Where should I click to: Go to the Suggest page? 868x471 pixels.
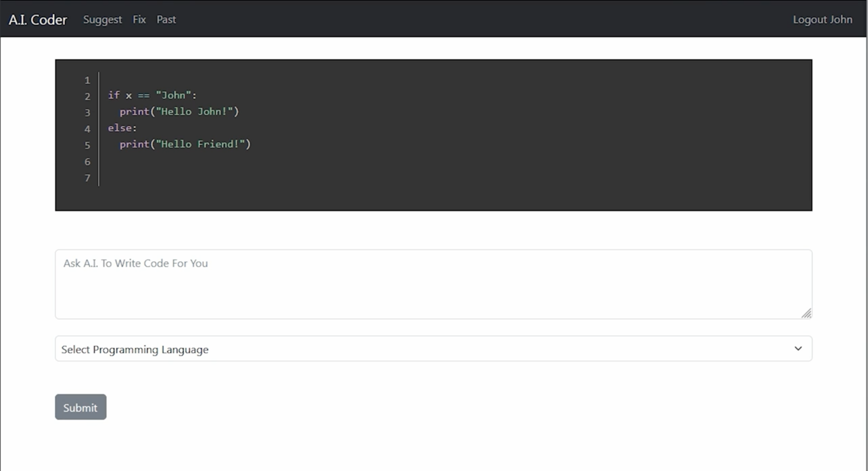pyautogui.click(x=102, y=19)
